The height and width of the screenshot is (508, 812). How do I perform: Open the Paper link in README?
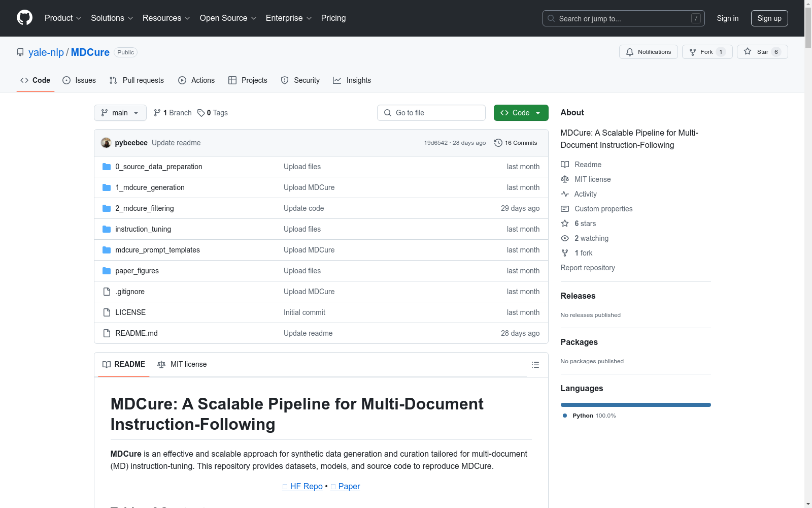pyautogui.click(x=345, y=486)
